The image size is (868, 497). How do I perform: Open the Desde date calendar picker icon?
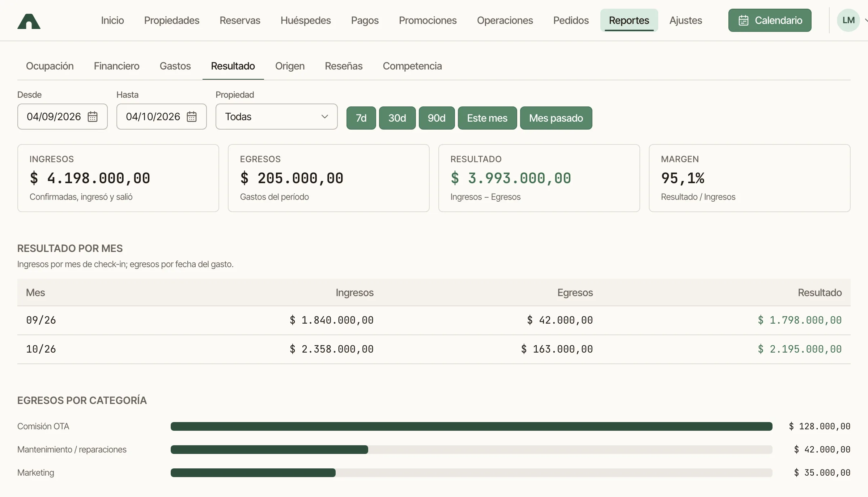93,117
